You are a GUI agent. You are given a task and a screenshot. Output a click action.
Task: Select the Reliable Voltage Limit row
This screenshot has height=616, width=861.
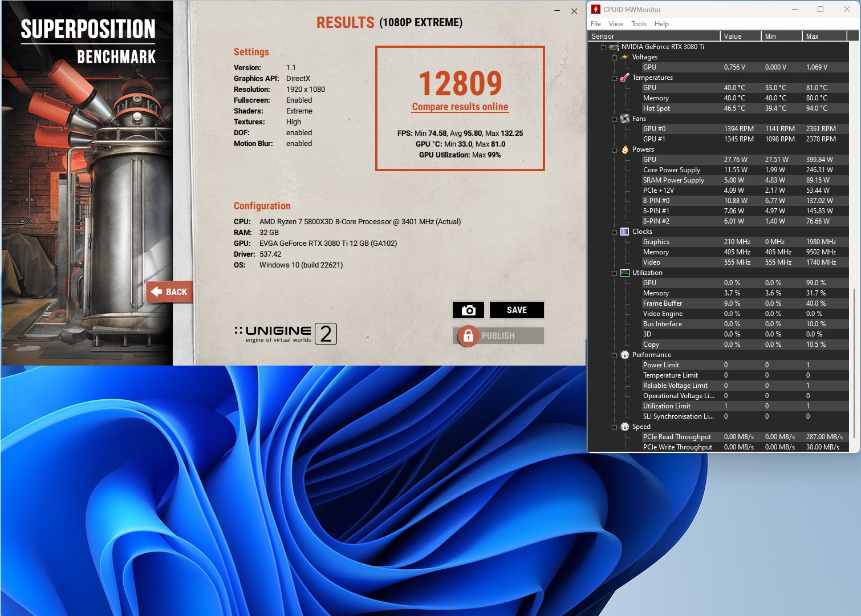pyautogui.click(x=745, y=386)
